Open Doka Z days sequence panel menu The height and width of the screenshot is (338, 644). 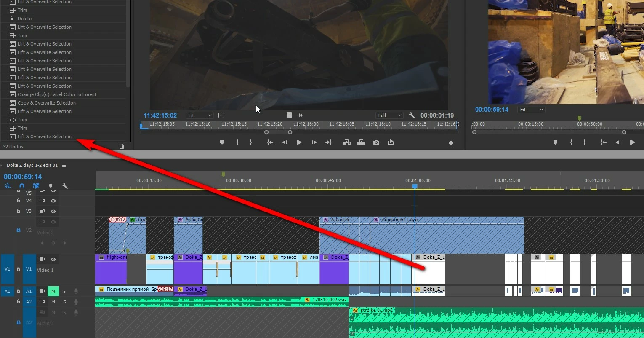coord(64,165)
